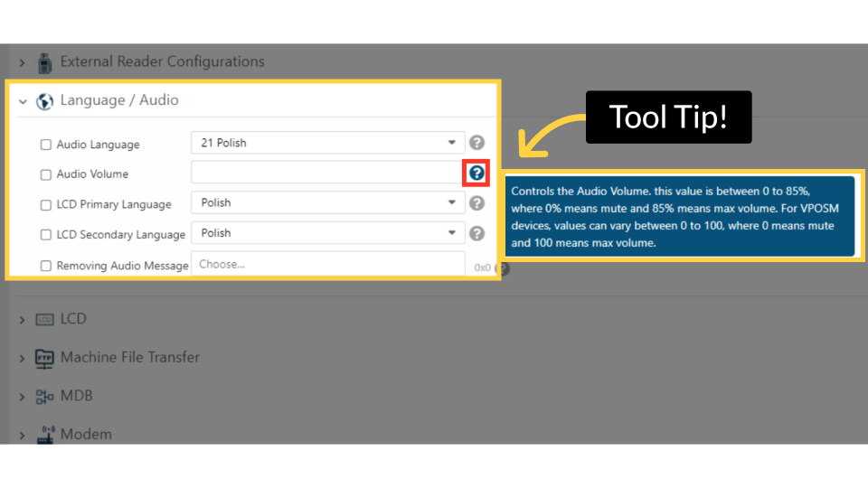The image size is (868, 488).
Task: Expand the MDB section
Action: [x=23, y=397]
